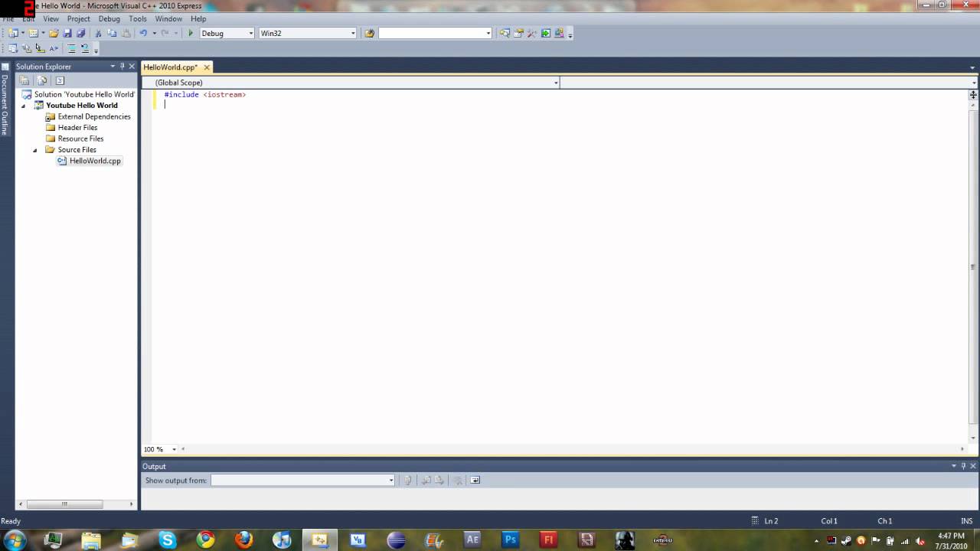Click the Start Page toolbar icon
The image size is (980, 551).
[546, 33]
